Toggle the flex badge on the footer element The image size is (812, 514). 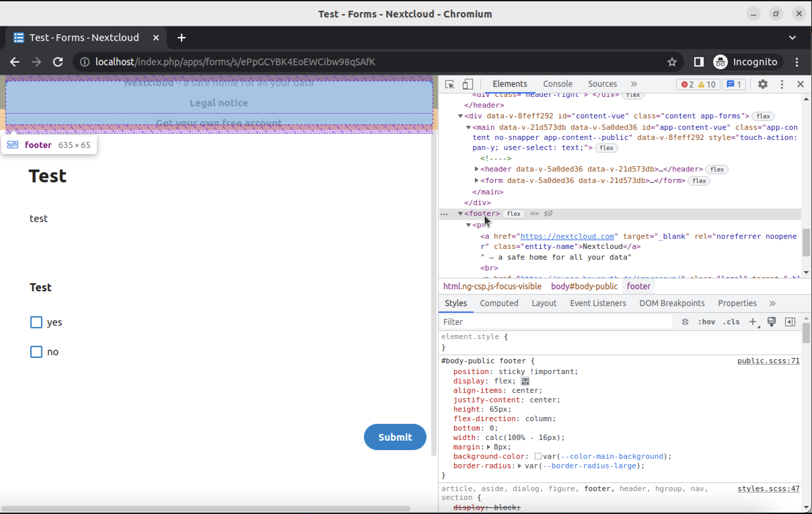513,214
